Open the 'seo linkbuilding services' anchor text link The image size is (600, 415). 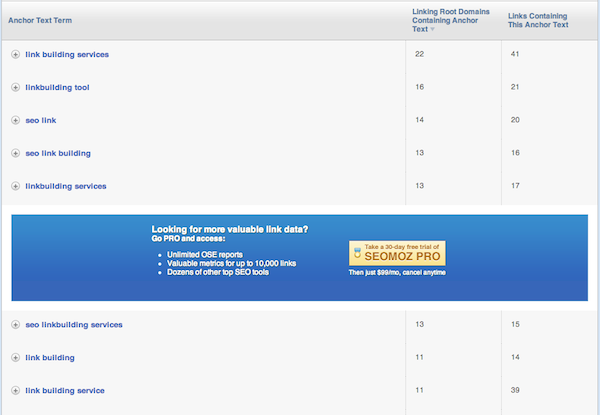coord(74,325)
